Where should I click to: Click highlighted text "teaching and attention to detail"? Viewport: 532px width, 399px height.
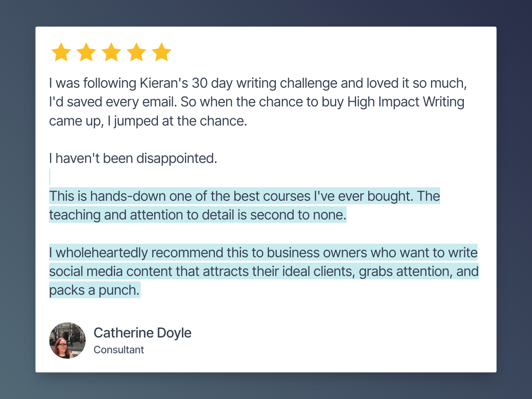pos(197,215)
